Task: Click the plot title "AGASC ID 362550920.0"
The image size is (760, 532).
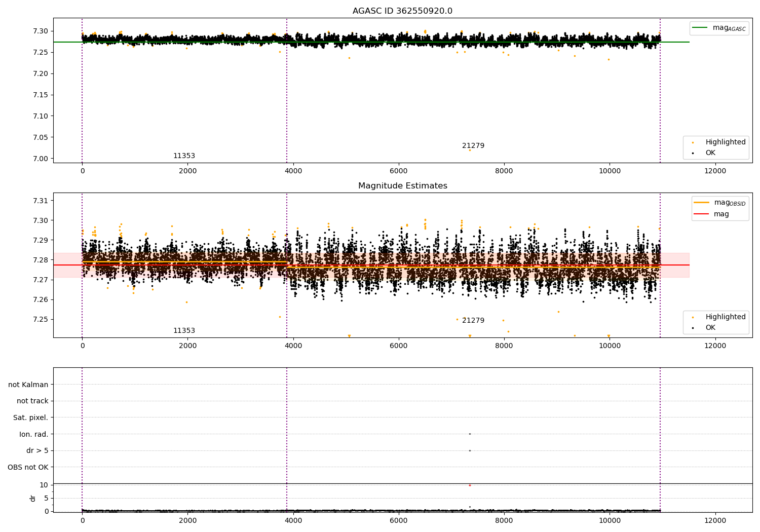Action: 402,11
